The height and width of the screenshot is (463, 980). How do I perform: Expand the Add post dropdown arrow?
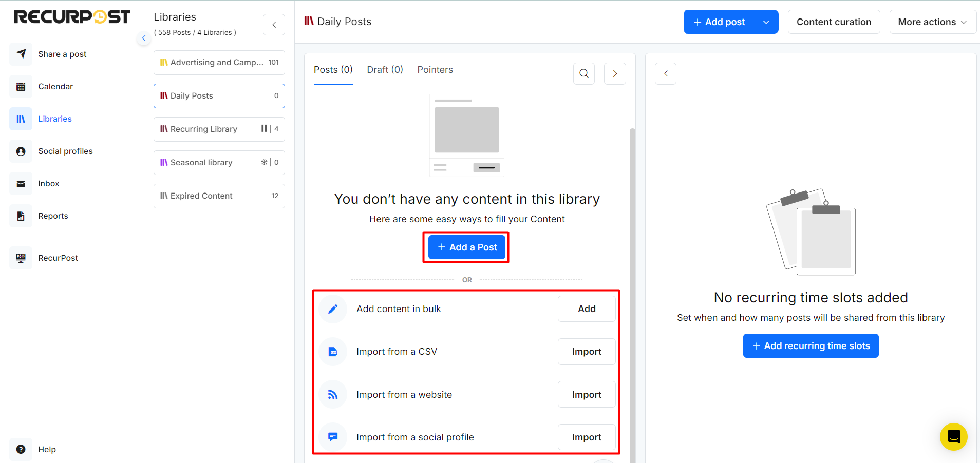tap(766, 22)
